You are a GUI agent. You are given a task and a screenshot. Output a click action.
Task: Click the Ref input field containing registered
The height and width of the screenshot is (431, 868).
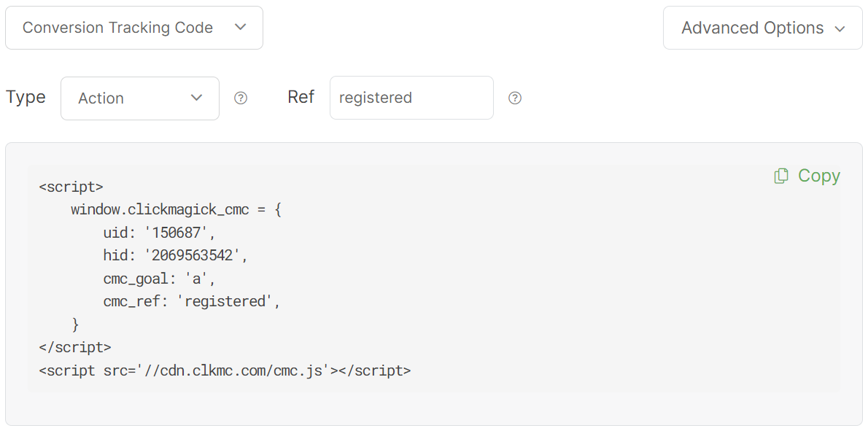(411, 98)
